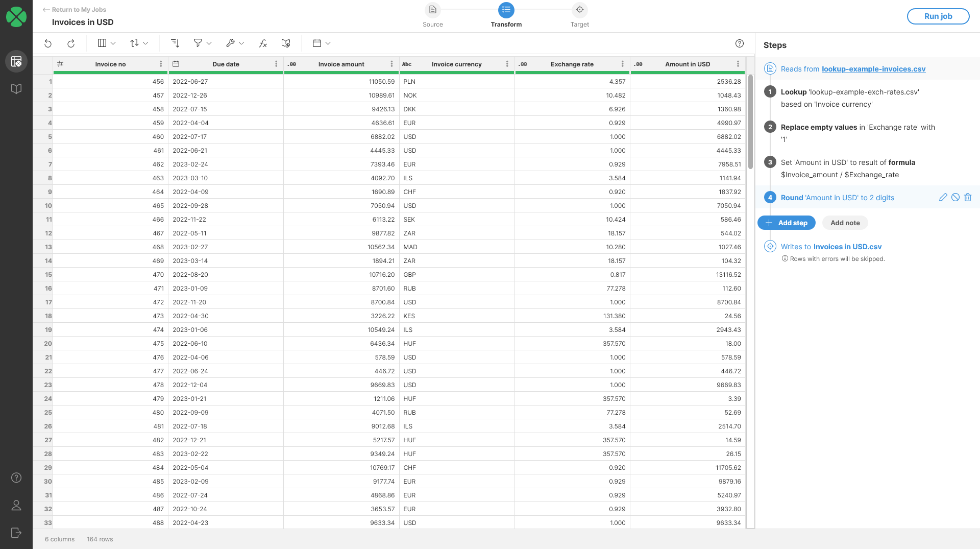
Task: Click the logout icon in the sidebar
Action: click(x=16, y=533)
